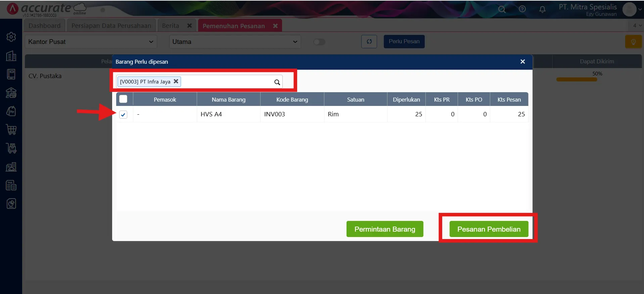Click the Rim unit cell

pyautogui.click(x=356, y=114)
